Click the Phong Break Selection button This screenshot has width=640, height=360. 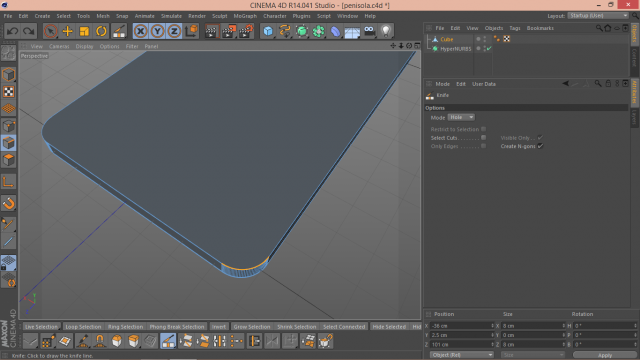point(177,327)
